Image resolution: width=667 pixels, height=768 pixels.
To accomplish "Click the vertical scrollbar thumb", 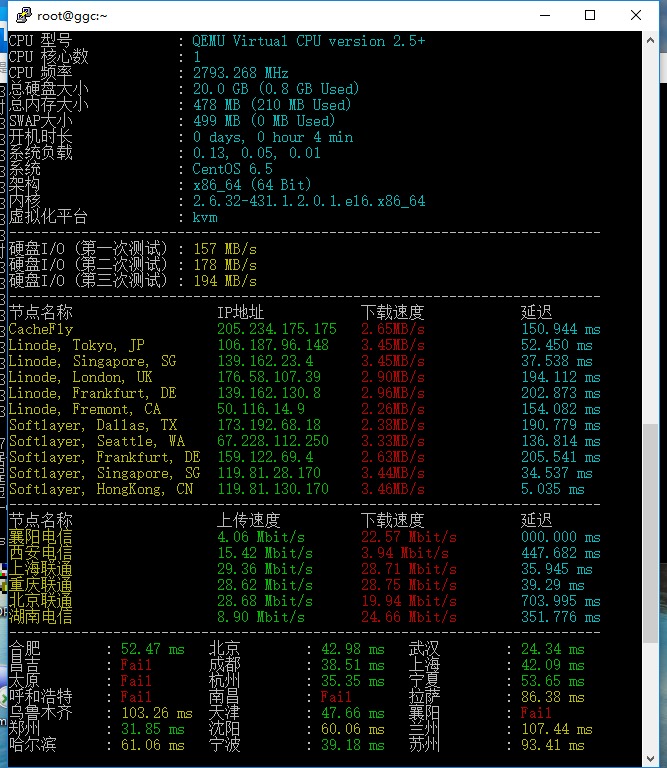I will (x=650, y=533).
